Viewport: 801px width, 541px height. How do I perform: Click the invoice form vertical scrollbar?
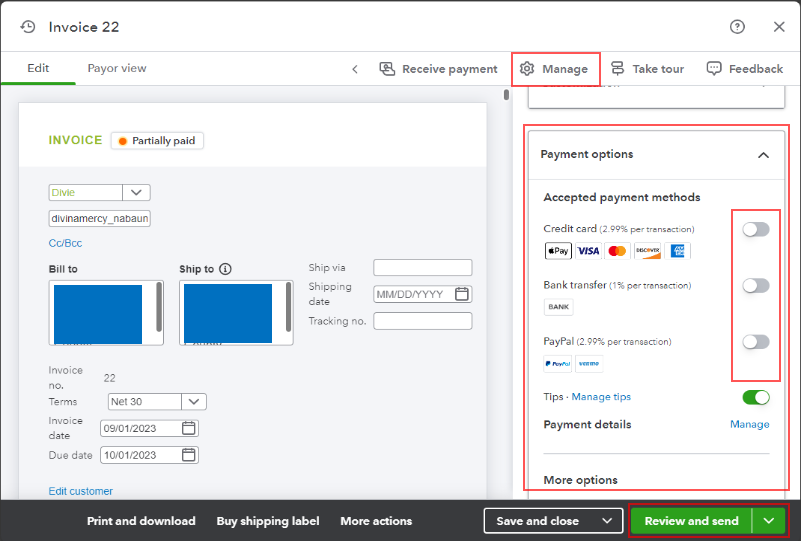(506, 95)
